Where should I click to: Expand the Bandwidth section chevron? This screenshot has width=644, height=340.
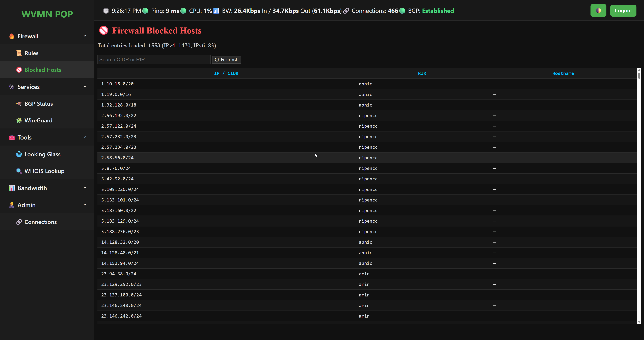click(x=85, y=188)
